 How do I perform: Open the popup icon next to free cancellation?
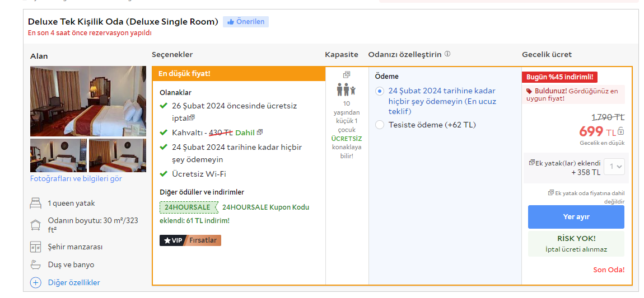(192, 118)
